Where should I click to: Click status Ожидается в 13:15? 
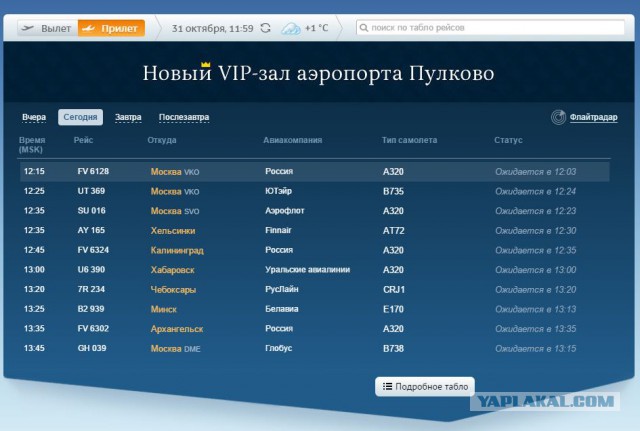pos(536,349)
